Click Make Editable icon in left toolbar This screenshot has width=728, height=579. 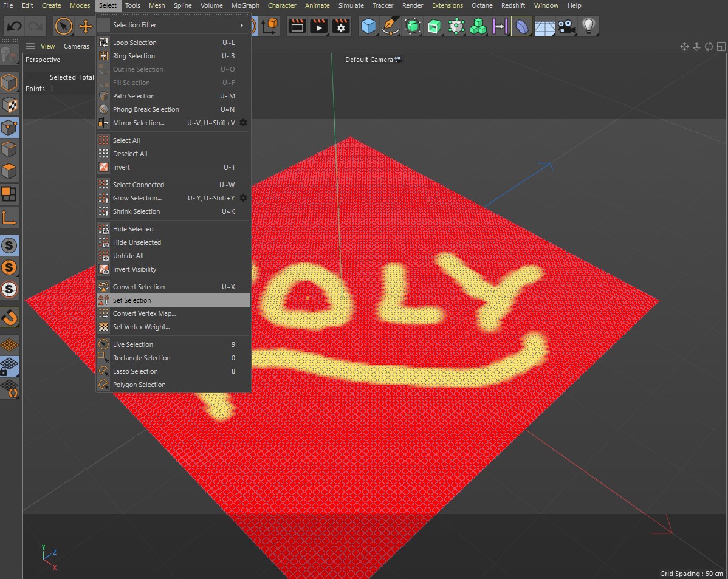(9, 55)
